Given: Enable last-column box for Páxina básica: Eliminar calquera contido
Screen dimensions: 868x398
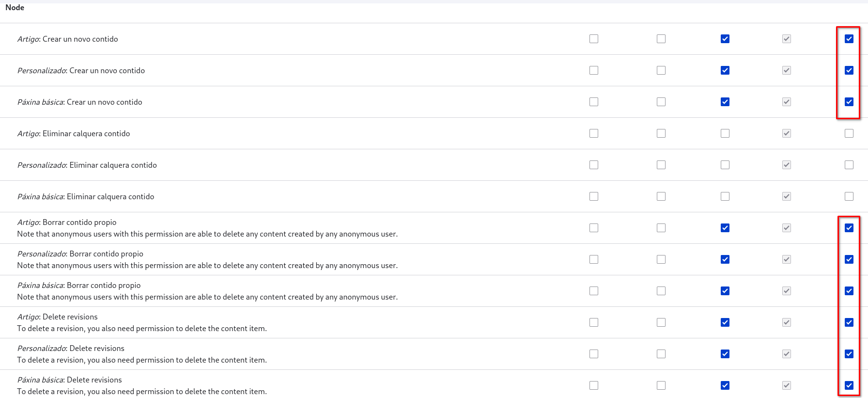Looking at the screenshot, I should coord(849,196).
